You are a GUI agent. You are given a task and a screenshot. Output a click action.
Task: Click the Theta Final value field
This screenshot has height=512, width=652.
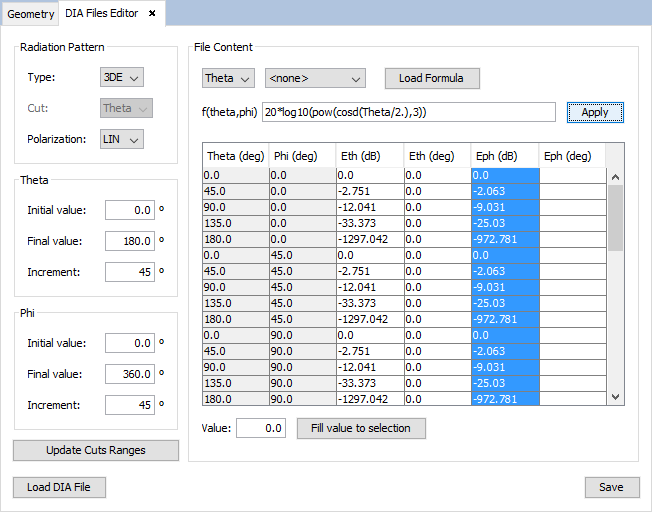(x=130, y=241)
